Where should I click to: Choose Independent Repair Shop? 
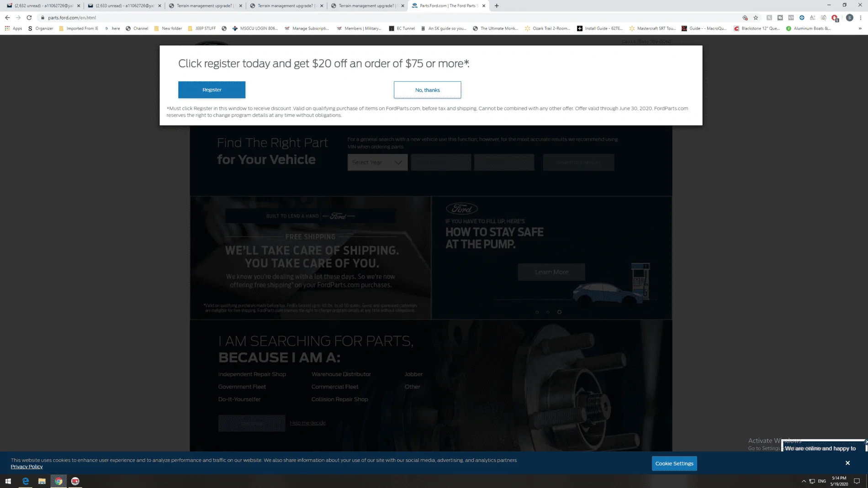click(252, 374)
